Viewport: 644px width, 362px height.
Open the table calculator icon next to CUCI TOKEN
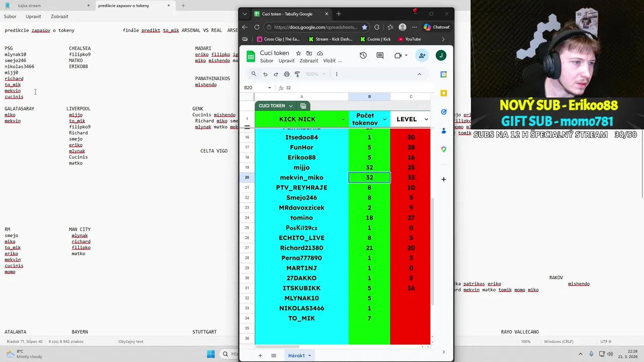(x=303, y=106)
